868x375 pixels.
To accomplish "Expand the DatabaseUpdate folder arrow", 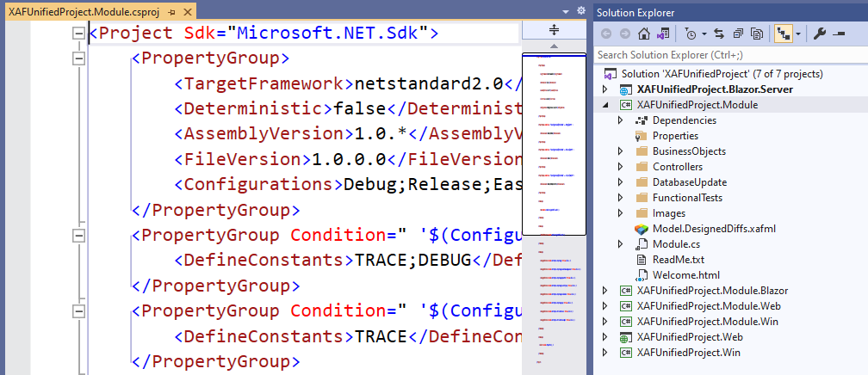I will 621,182.
